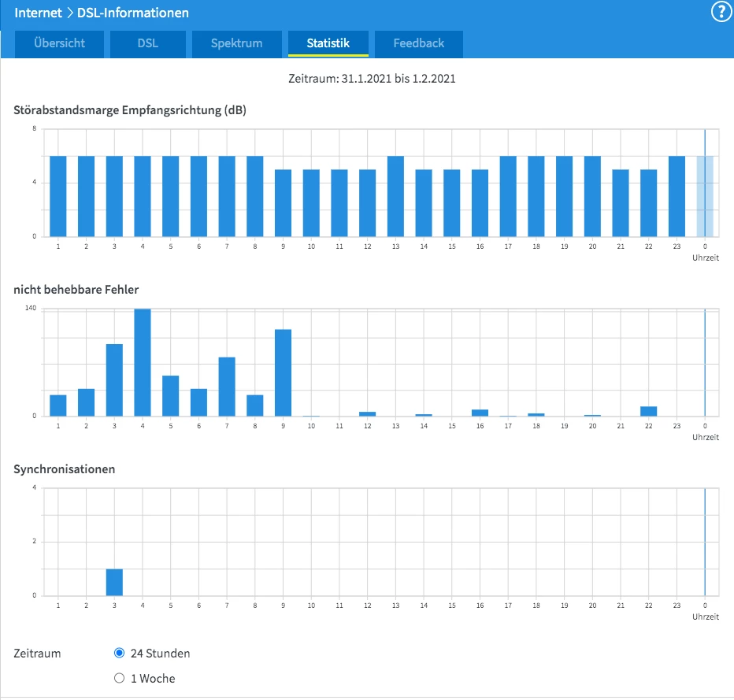Click the hour 22 bar in nicht behebbare Fehler
This screenshot has width=734, height=700.
(x=649, y=411)
